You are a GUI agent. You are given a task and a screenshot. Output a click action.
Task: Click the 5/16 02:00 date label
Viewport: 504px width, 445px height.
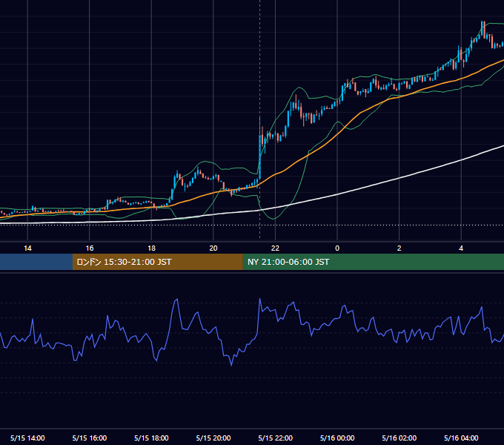pos(399,438)
